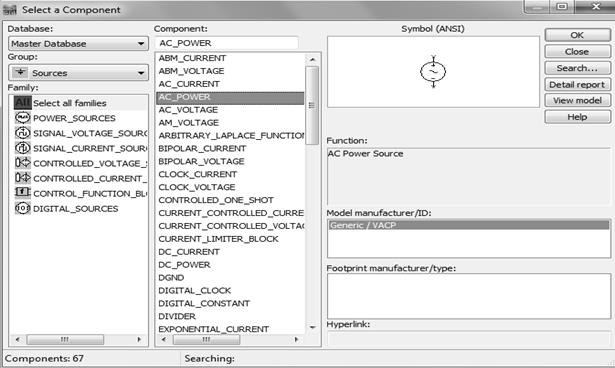Viewport: 615px width, 368px height.
Task: Click the Sources group icon in dropdown
Action: [x=20, y=73]
